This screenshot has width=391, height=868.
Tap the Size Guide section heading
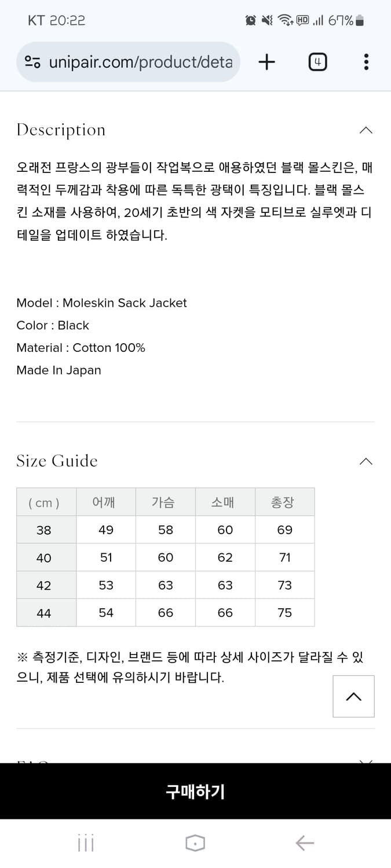click(x=57, y=461)
